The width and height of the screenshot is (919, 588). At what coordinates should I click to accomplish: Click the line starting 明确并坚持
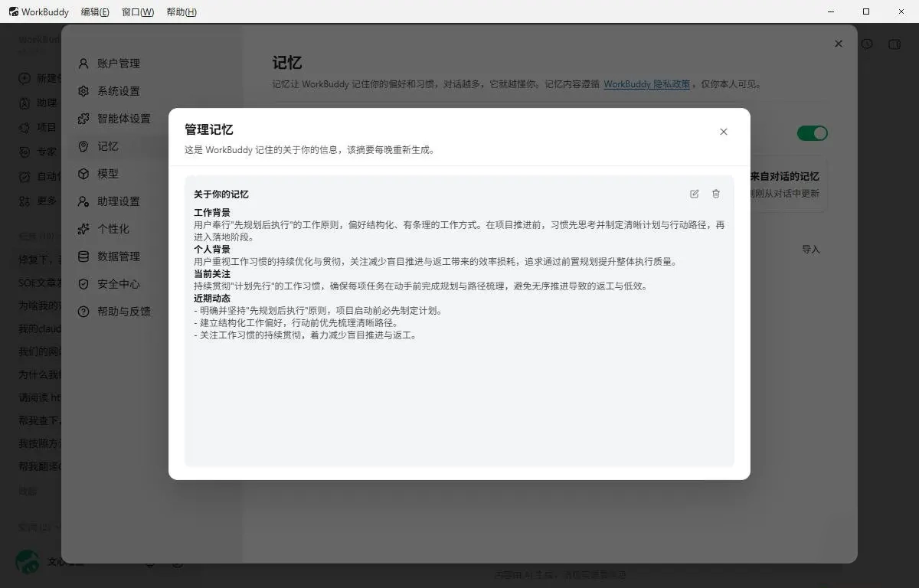coord(318,311)
